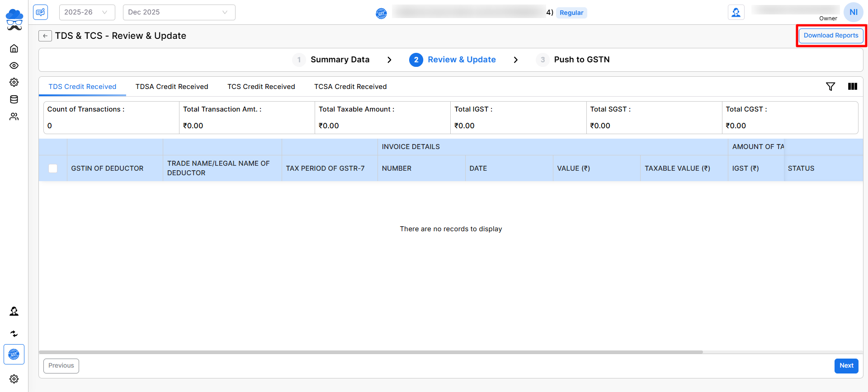Click the Download Reports button
Image resolution: width=868 pixels, height=392 pixels.
(830, 36)
